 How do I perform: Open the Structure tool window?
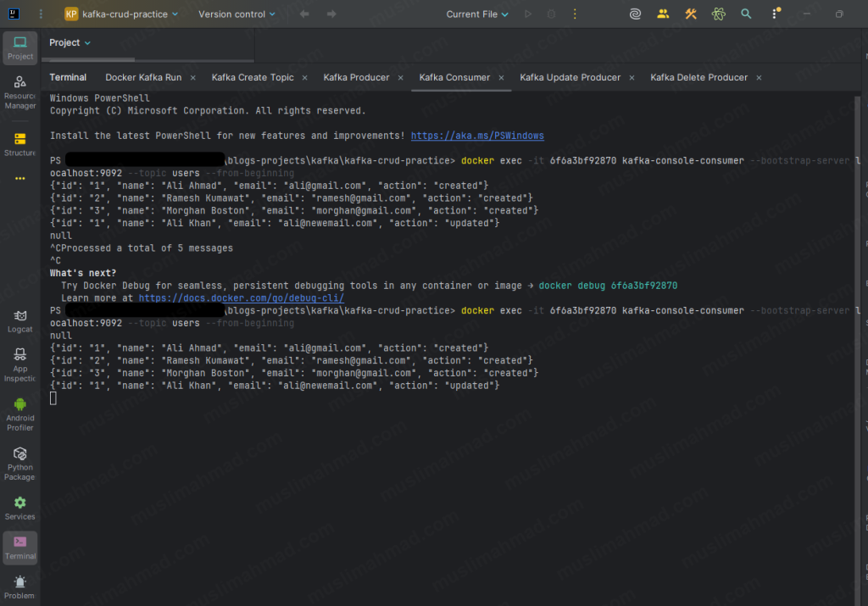click(x=20, y=144)
